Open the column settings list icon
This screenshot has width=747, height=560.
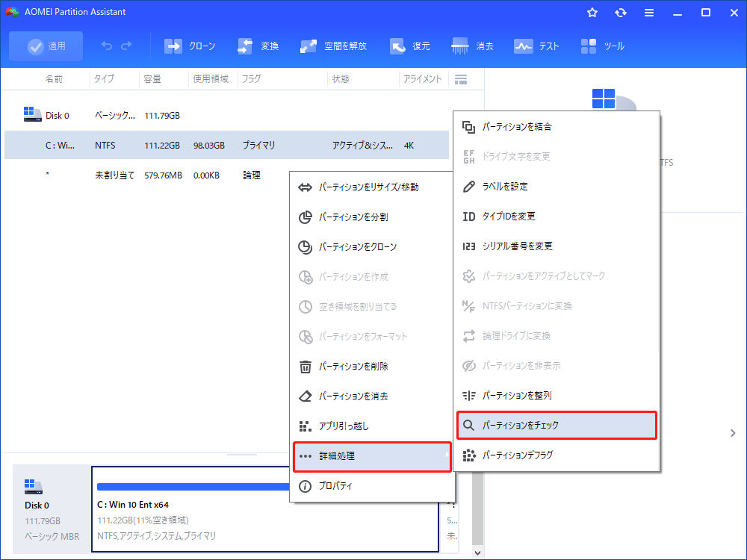(461, 80)
